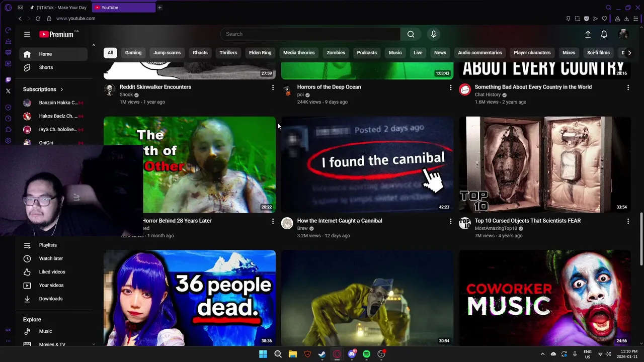
Task: Select the Gaming filter chip
Action: 133,53
